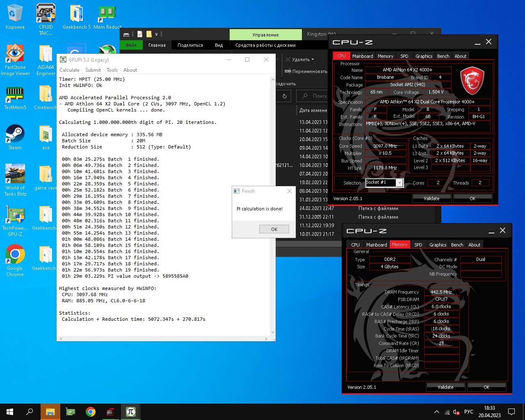
Task: Open the Файл tab in Explorer
Action: coord(131,45)
